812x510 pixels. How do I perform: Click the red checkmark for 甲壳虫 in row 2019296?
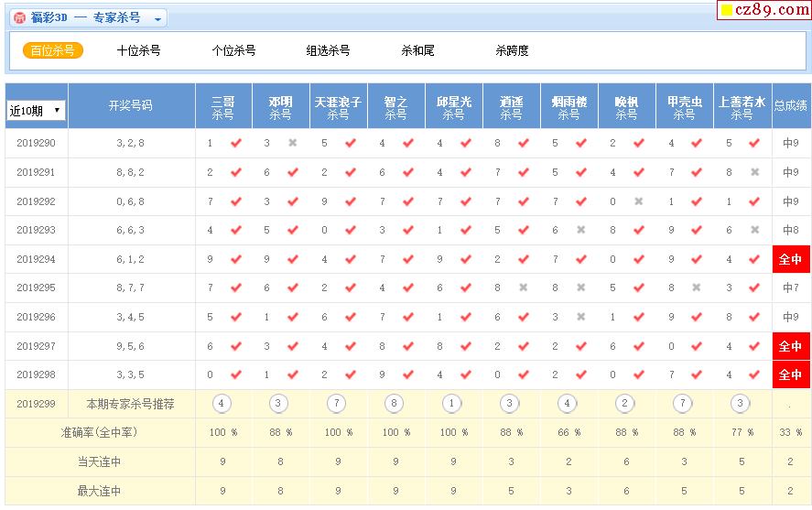pyautogui.click(x=697, y=317)
